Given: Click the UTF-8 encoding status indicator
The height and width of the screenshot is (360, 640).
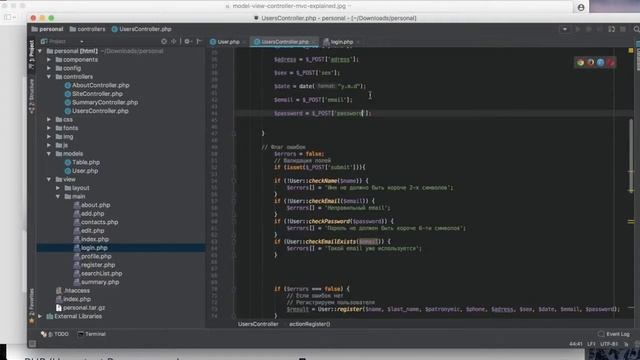Looking at the screenshot, I should tap(609, 344).
